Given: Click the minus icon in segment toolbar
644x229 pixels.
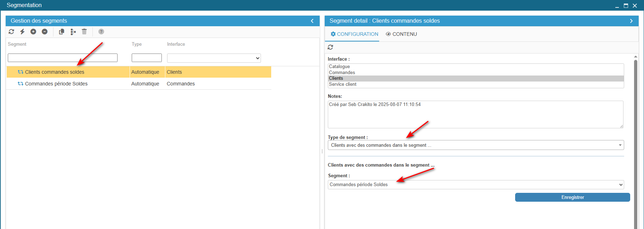Looking at the screenshot, I should pyautogui.click(x=45, y=32).
